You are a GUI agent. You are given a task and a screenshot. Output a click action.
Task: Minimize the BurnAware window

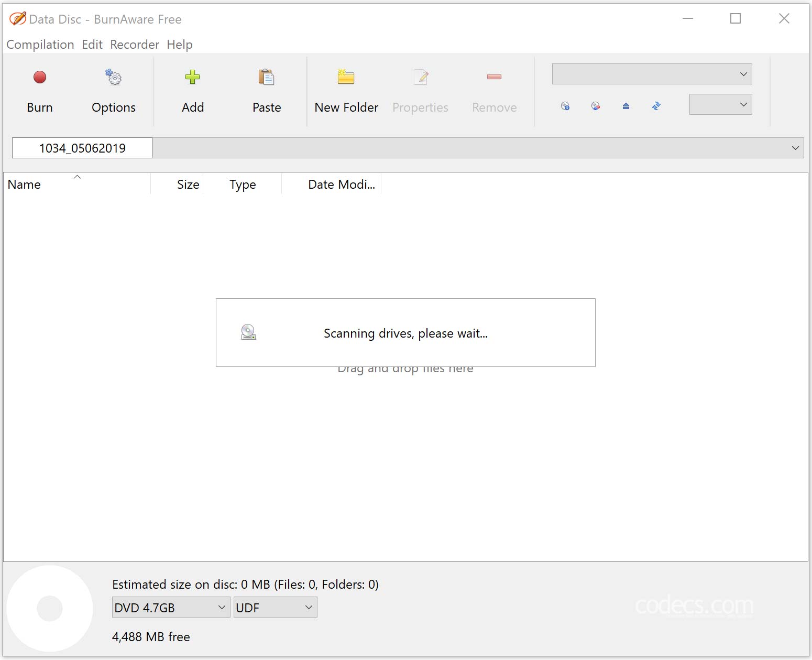(688, 18)
